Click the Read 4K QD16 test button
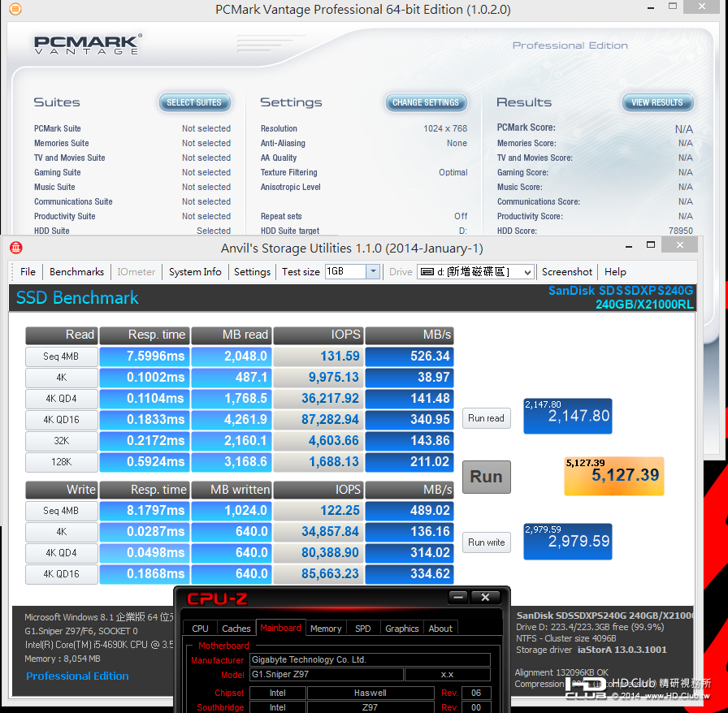This screenshot has height=713, width=728. pyautogui.click(x=61, y=420)
